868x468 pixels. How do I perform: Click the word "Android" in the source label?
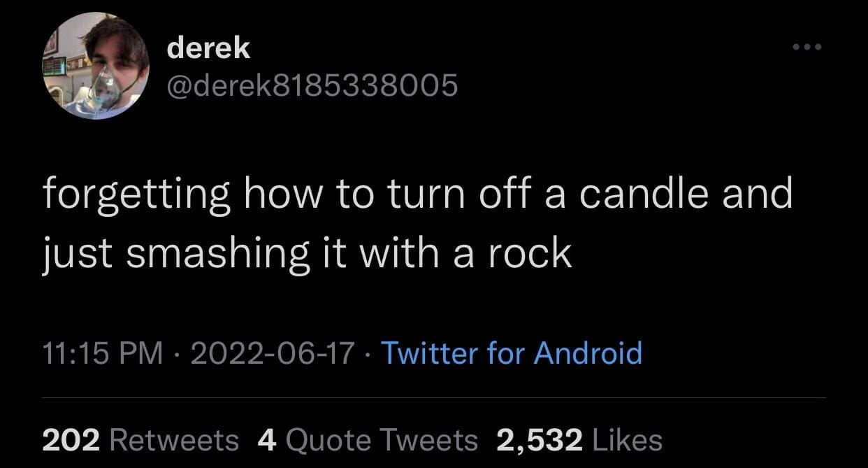[588, 353]
